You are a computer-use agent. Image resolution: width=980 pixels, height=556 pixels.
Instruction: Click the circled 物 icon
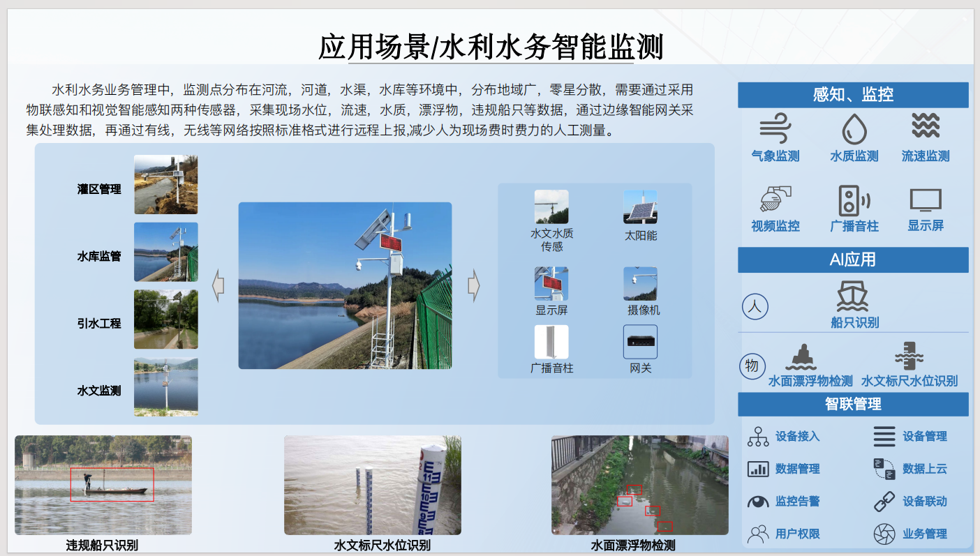752,366
